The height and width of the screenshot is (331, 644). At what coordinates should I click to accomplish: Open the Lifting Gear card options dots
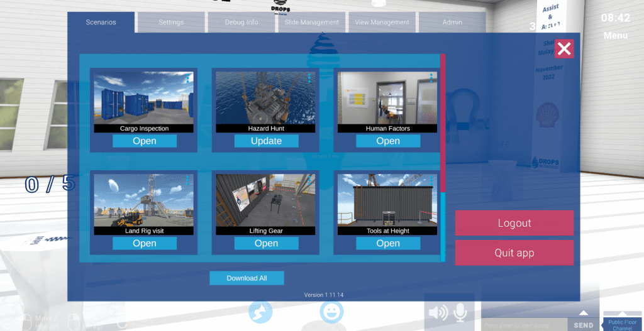[309, 180]
